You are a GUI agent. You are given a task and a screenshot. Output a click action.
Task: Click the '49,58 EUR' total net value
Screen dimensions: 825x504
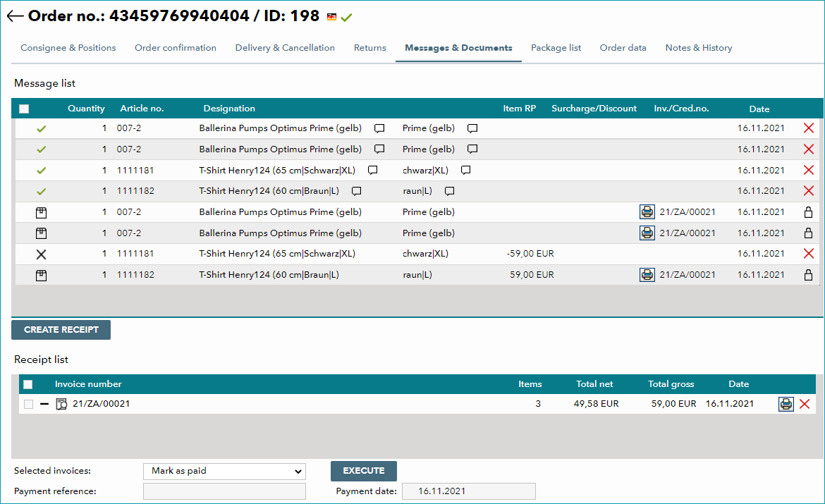tap(596, 404)
